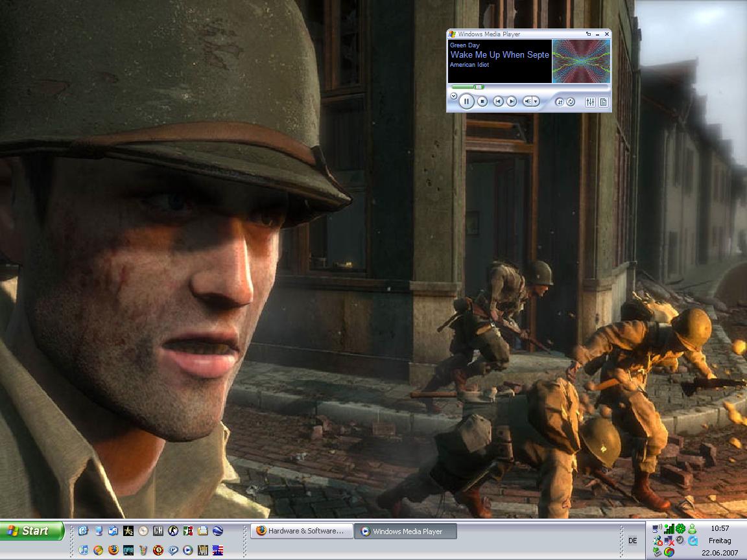The width and height of the screenshot is (747, 560).
Task: Click the visualization thumbnail
Action: (581, 61)
